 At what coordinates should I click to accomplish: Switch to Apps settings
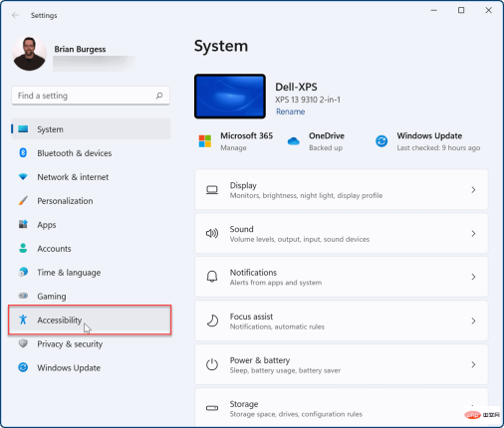click(91, 225)
